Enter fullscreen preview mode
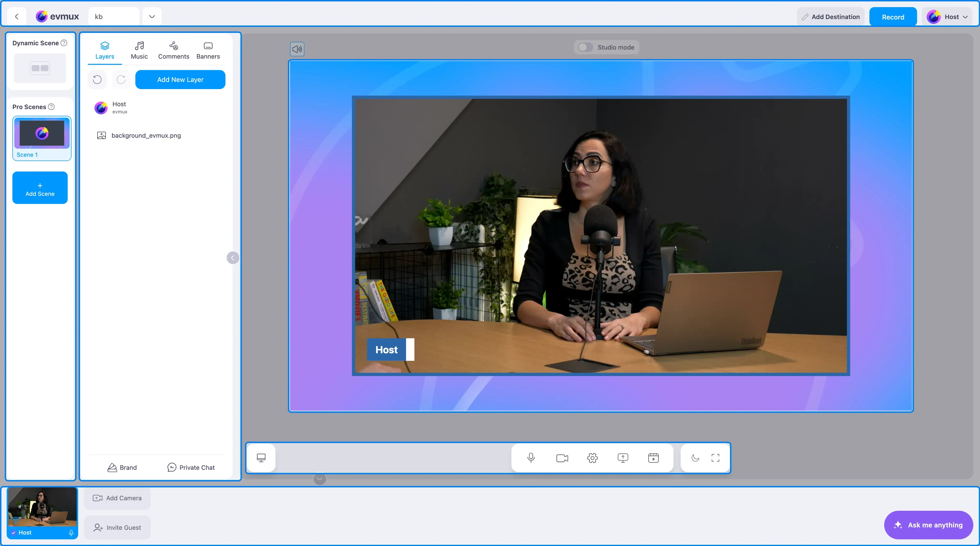980x546 pixels. tap(715, 458)
